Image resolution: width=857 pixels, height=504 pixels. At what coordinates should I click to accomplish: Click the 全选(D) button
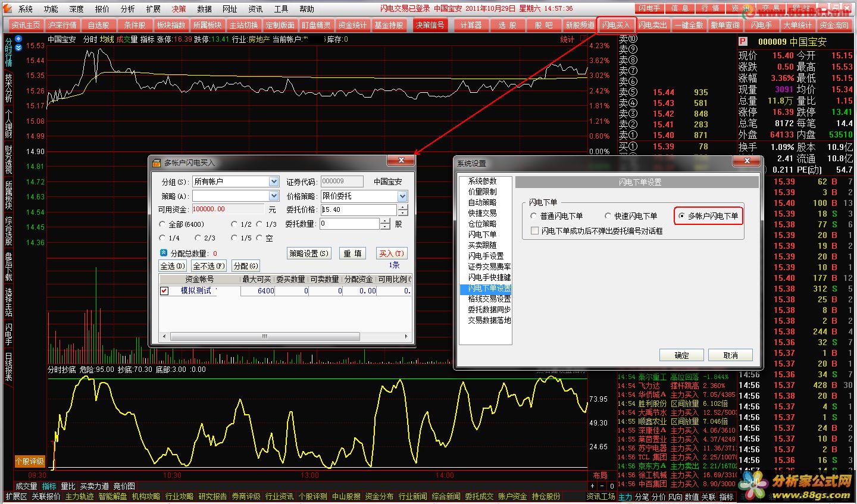pos(173,266)
